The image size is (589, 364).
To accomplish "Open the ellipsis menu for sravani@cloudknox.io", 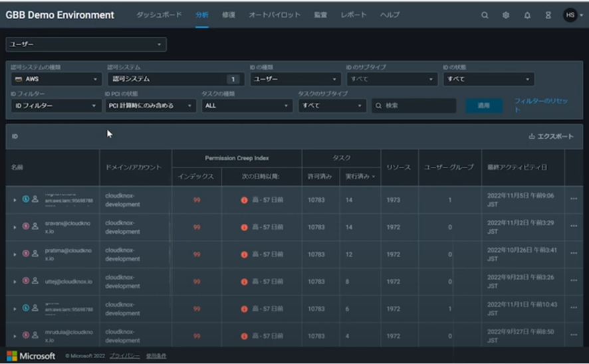I will pos(574,227).
